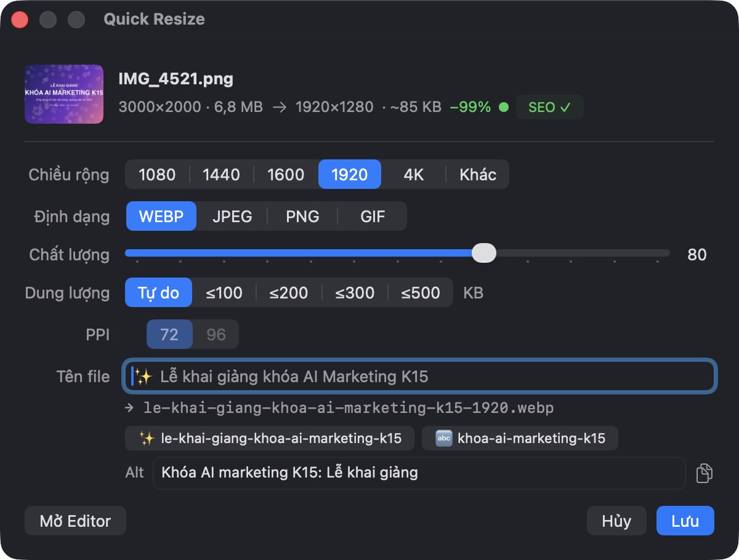Copy alt text with the clipboard icon
The image size is (739, 560).
[x=704, y=473]
